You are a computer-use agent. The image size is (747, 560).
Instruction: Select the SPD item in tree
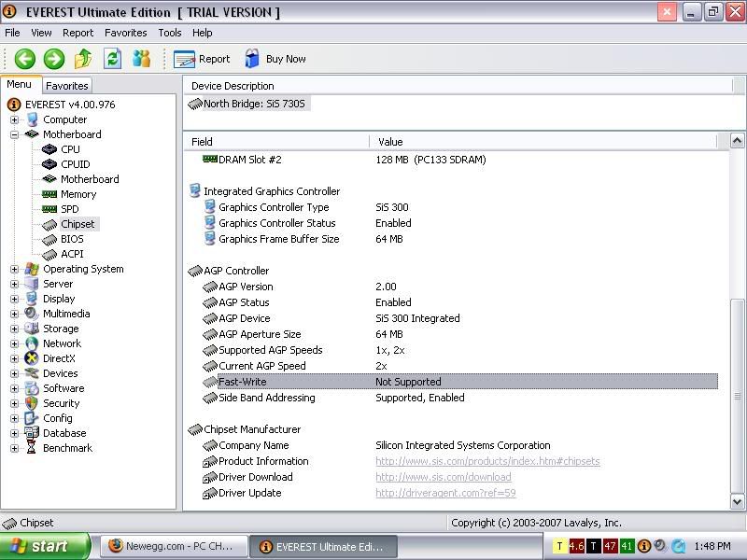69,209
